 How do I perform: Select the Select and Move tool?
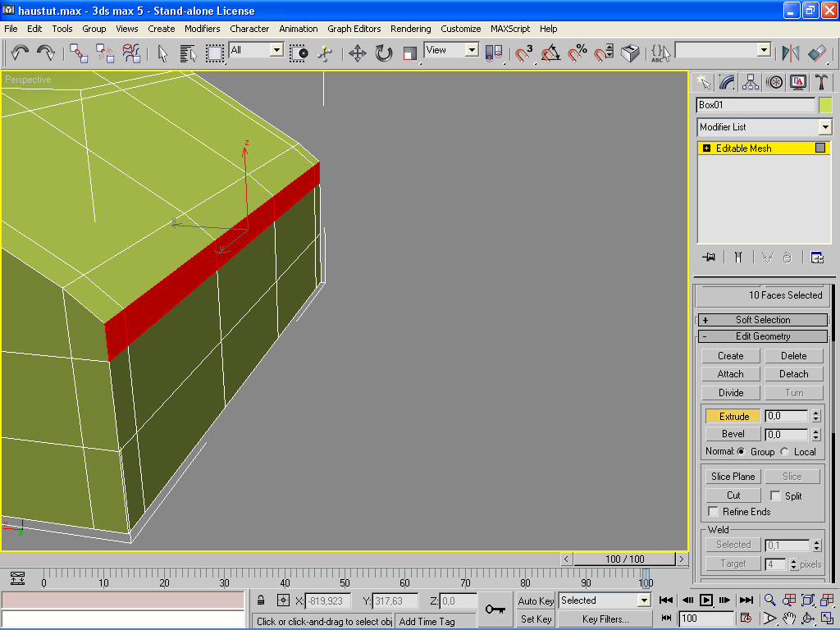click(x=357, y=53)
